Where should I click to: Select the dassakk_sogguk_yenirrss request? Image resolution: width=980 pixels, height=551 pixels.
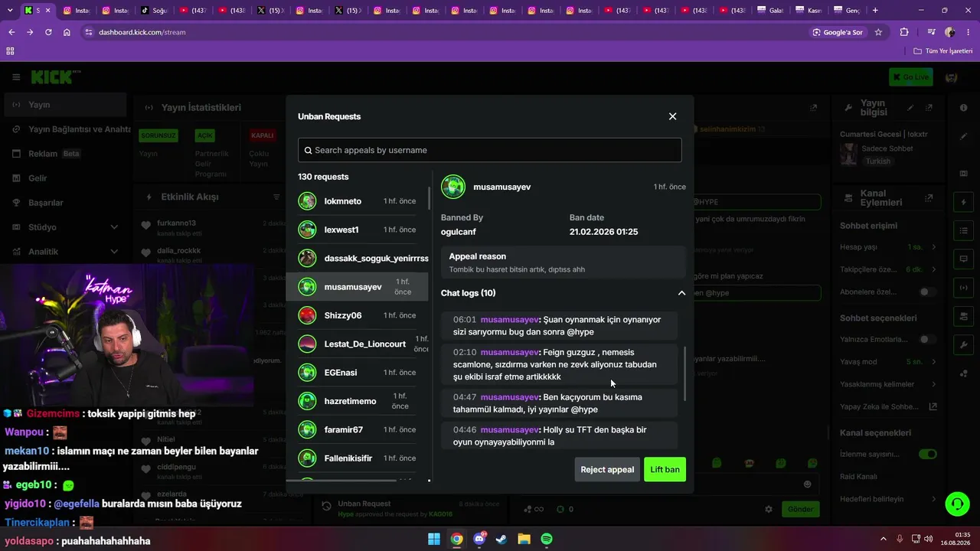coord(358,259)
